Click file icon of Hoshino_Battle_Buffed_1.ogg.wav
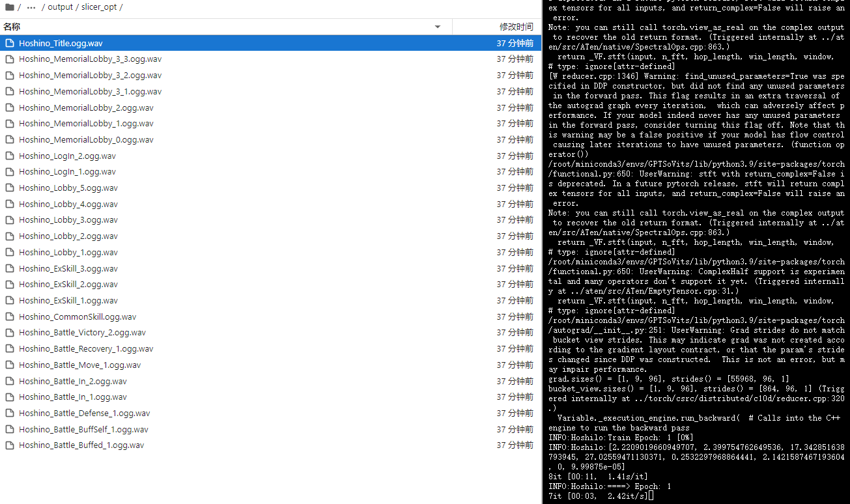This screenshot has height=504, width=850. coord(10,445)
